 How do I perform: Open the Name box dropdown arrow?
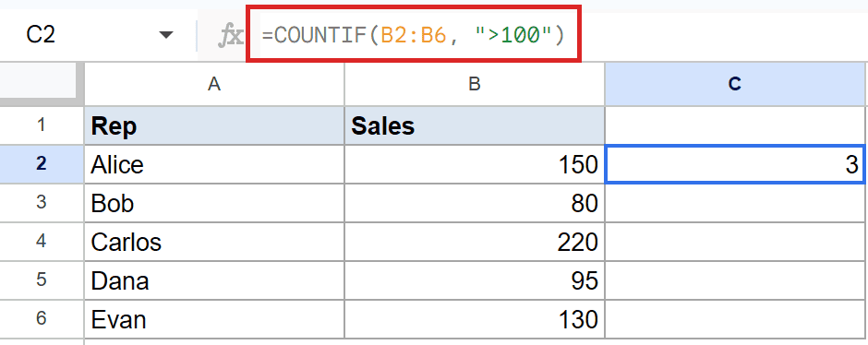coord(165,35)
